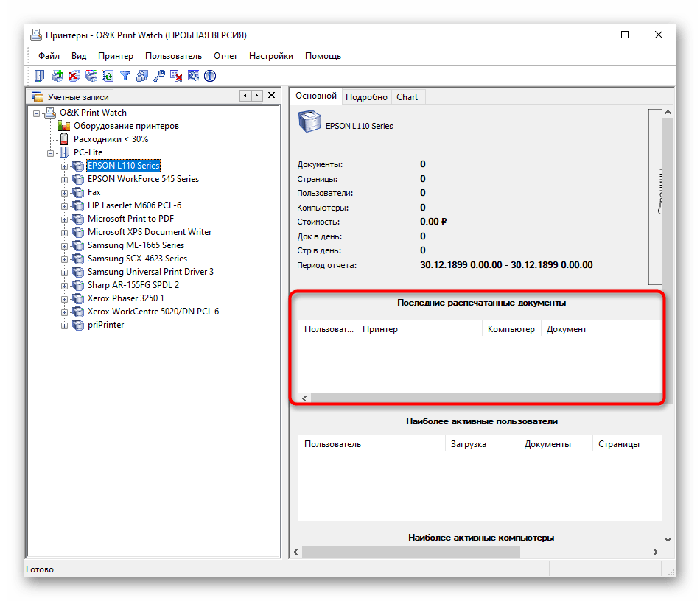
Task: Select Samsung SCX-4623 Series in tree
Action: pyautogui.click(x=137, y=259)
